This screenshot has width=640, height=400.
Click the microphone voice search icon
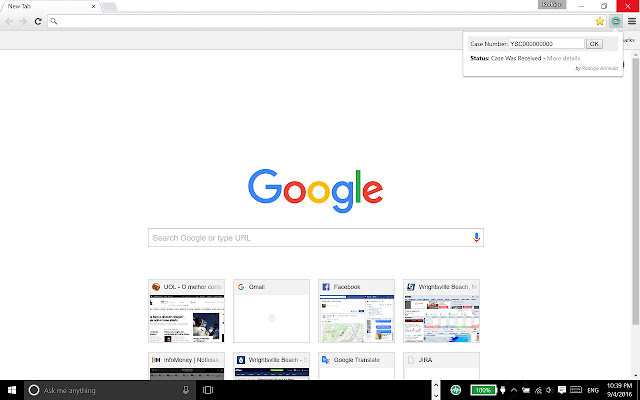[476, 238]
